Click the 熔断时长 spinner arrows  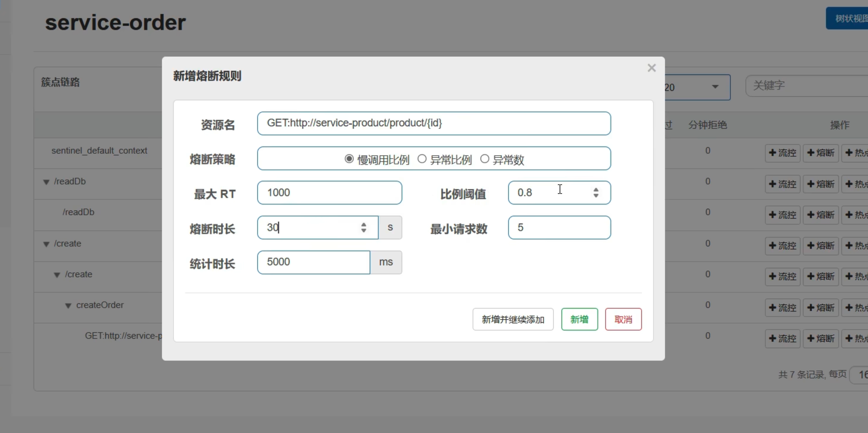[x=363, y=228]
